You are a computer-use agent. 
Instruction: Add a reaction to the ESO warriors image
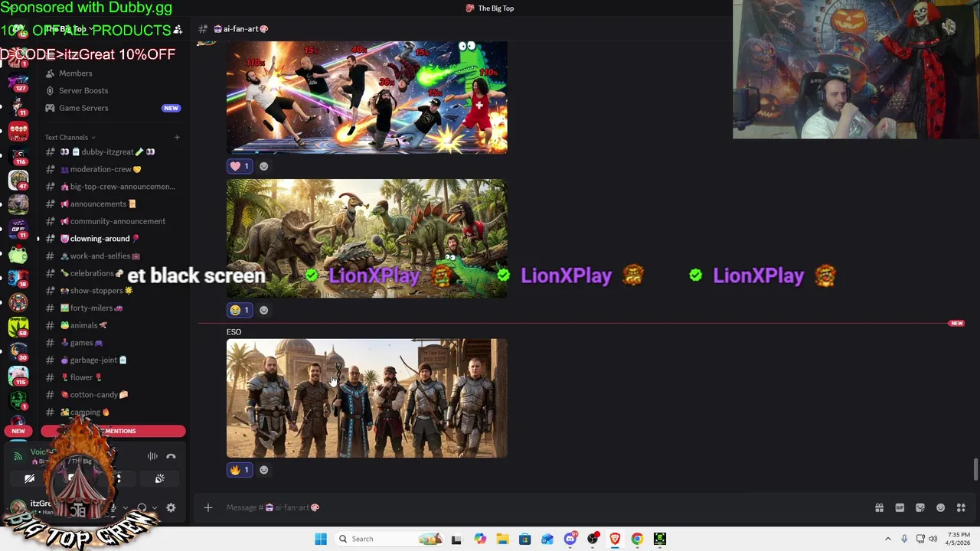tap(263, 470)
